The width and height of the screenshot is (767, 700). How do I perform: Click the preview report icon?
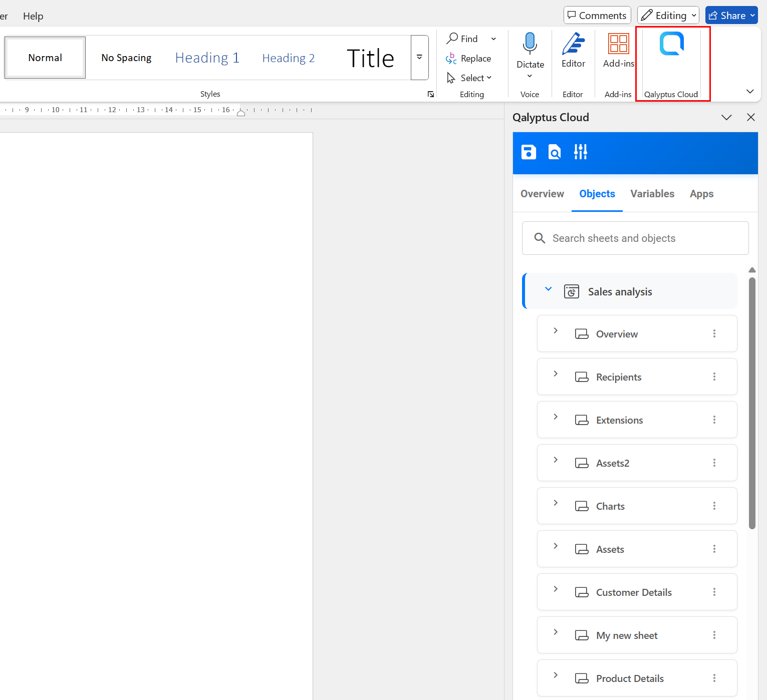click(x=555, y=152)
